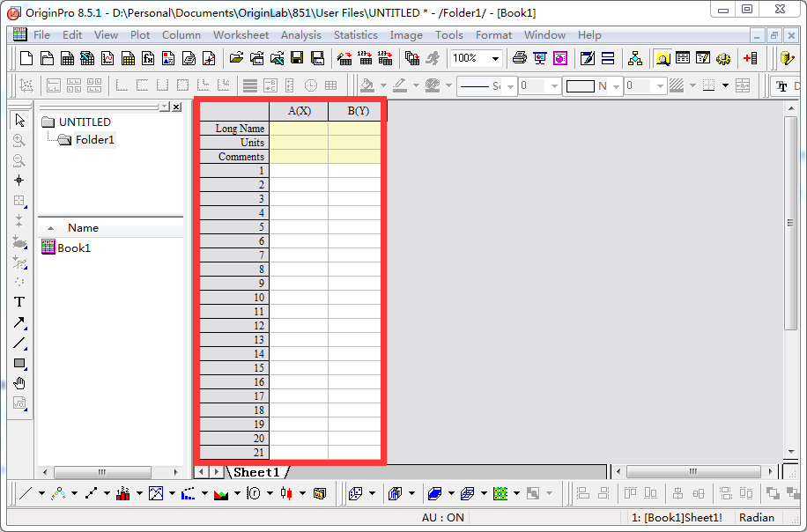Select the Arrow tool
807x532 pixels.
19,322
